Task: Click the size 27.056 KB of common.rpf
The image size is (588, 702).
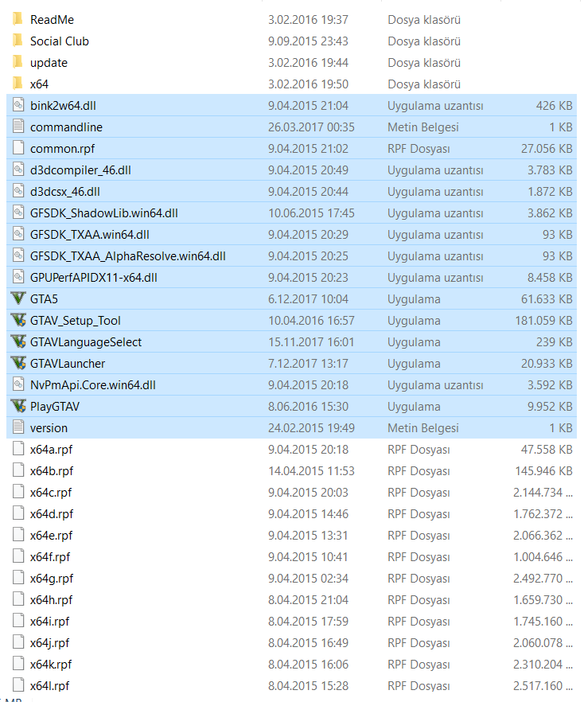Action: tap(547, 149)
